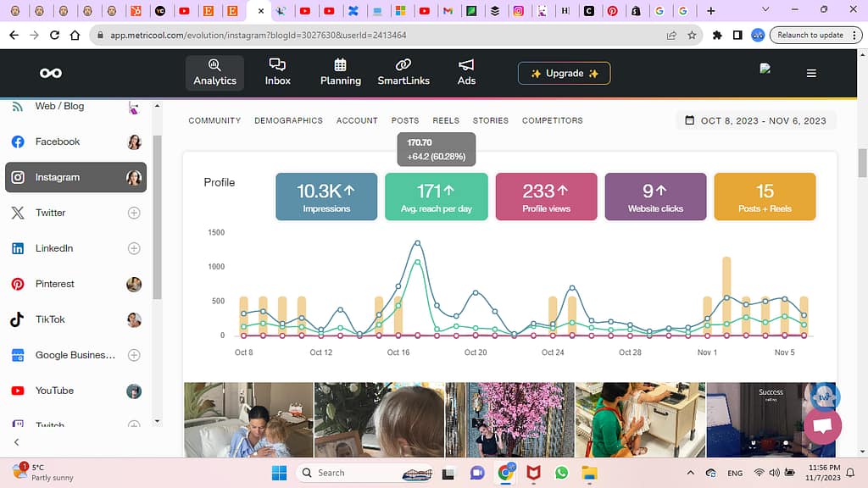Open the date range picker
Screen dimensions: 868x488
(x=755, y=121)
